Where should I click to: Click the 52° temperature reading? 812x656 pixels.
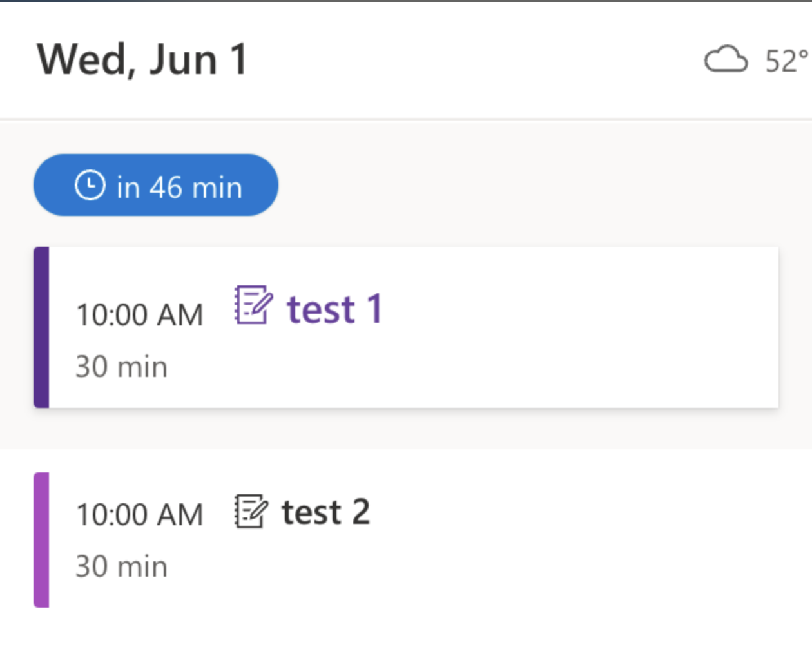(x=786, y=61)
